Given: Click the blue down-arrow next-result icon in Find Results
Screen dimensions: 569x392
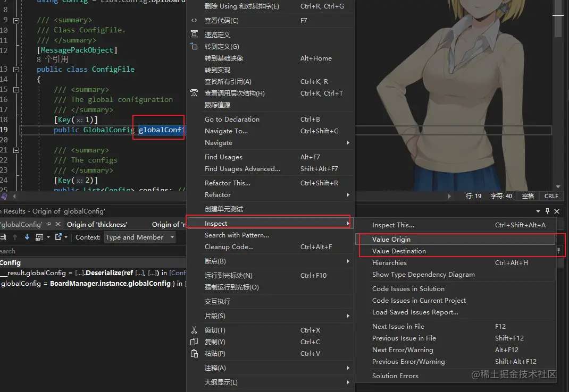Looking at the screenshot, I should 27,237.
